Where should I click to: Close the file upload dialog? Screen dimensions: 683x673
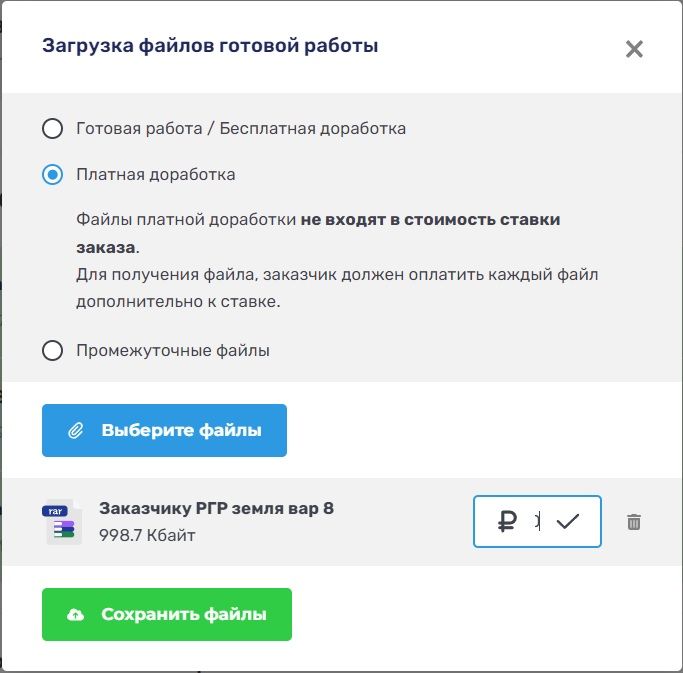pos(634,49)
